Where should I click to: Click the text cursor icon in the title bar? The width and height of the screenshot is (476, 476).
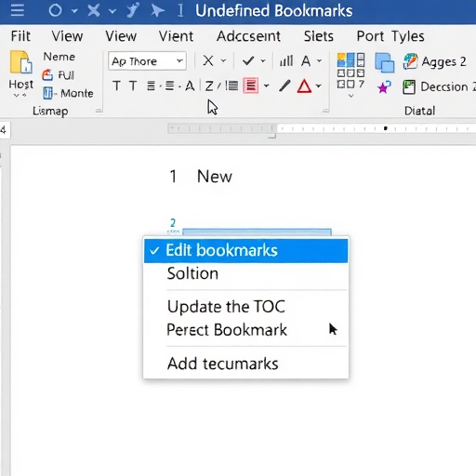click(x=180, y=10)
